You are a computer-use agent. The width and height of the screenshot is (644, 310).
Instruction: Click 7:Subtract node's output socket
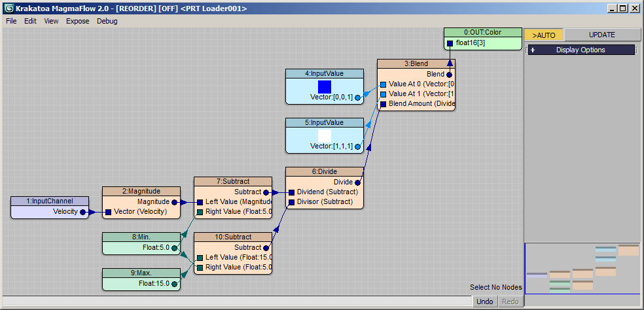click(x=266, y=192)
